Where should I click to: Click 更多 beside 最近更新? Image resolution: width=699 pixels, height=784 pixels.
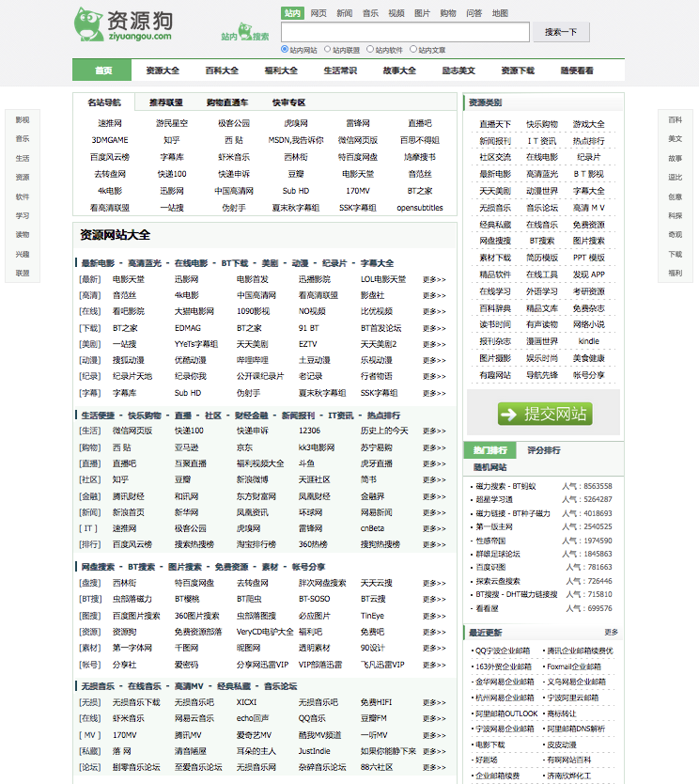[x=611, y=632]
